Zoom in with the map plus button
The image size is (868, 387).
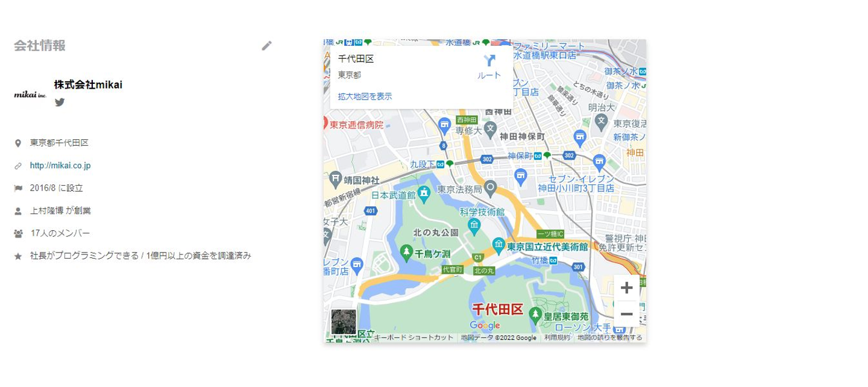click(627, 288)
